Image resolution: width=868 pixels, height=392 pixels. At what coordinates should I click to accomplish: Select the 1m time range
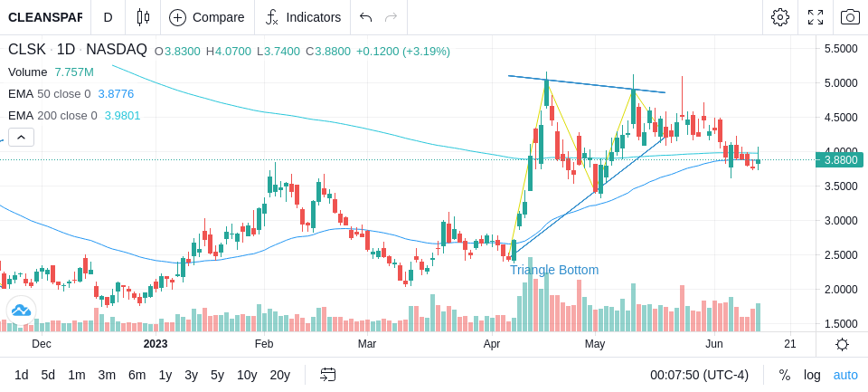tap(76, 375)
